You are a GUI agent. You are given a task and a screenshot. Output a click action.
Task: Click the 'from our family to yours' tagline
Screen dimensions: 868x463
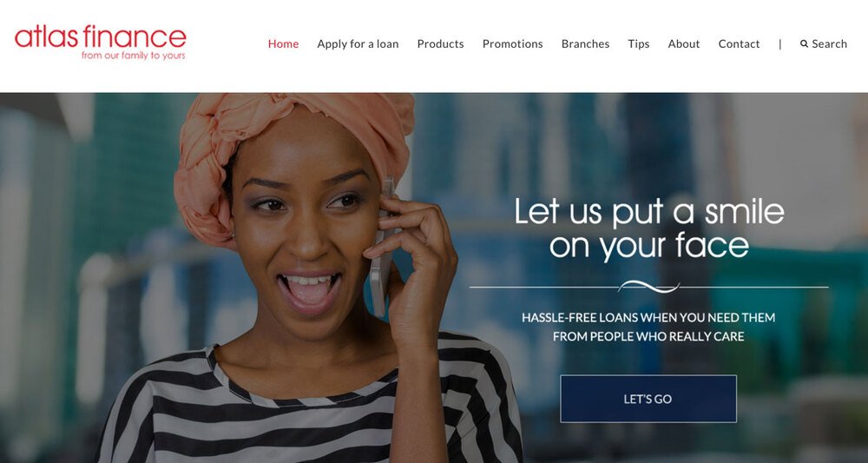pyautogui.click(x=134, y=56)
